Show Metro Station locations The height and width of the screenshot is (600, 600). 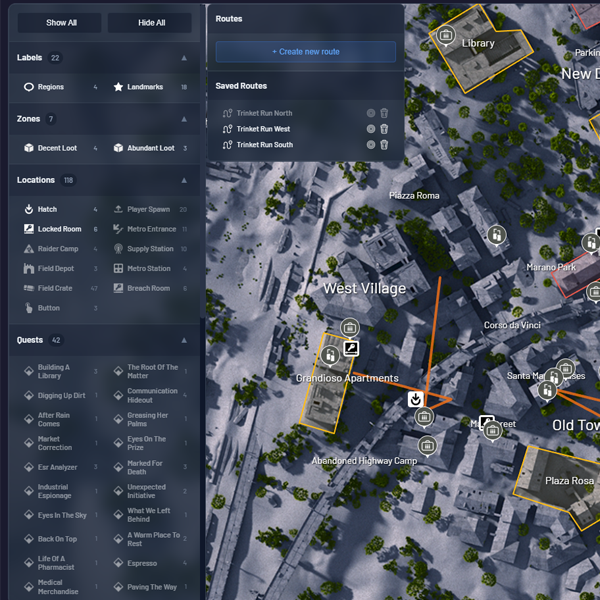coord(150,268)
